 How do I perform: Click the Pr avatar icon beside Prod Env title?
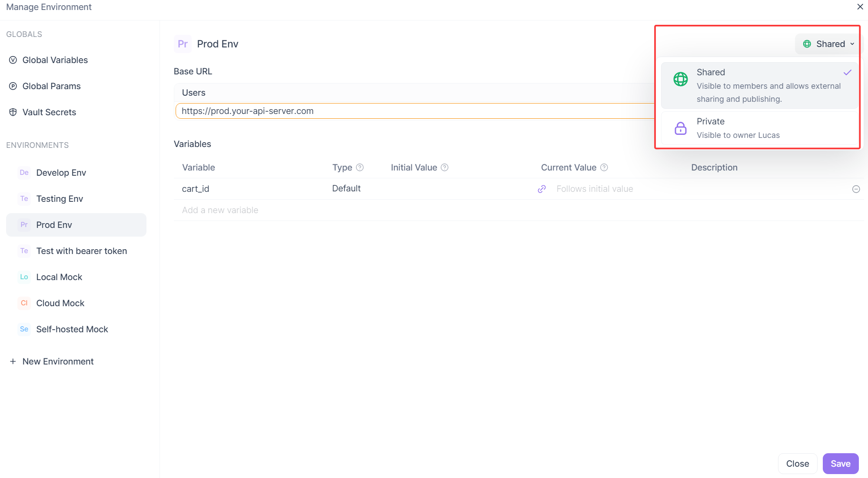pos(183,44)
